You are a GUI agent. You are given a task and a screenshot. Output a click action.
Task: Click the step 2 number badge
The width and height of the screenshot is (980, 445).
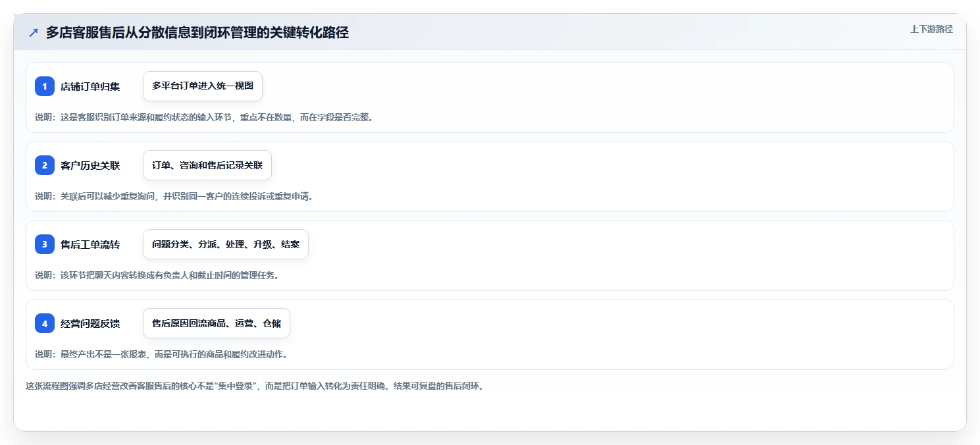45,165
